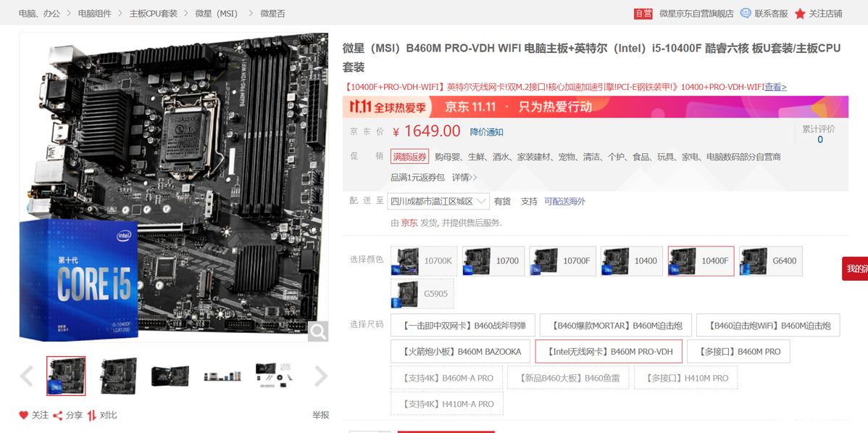The height and width of the screenshot is (433, 868).
Task: Open delivery address dropdown 四川成都市温江区城区
Action: coord(438,201)
